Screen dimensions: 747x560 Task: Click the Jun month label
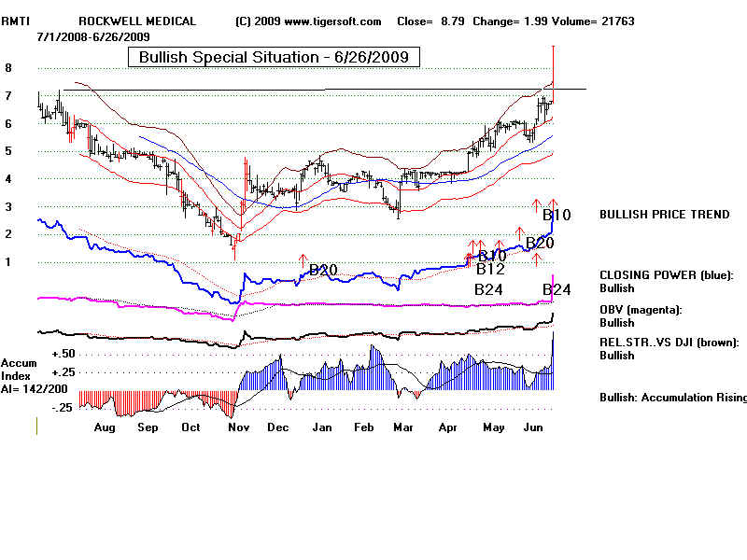tap(533, 427)
